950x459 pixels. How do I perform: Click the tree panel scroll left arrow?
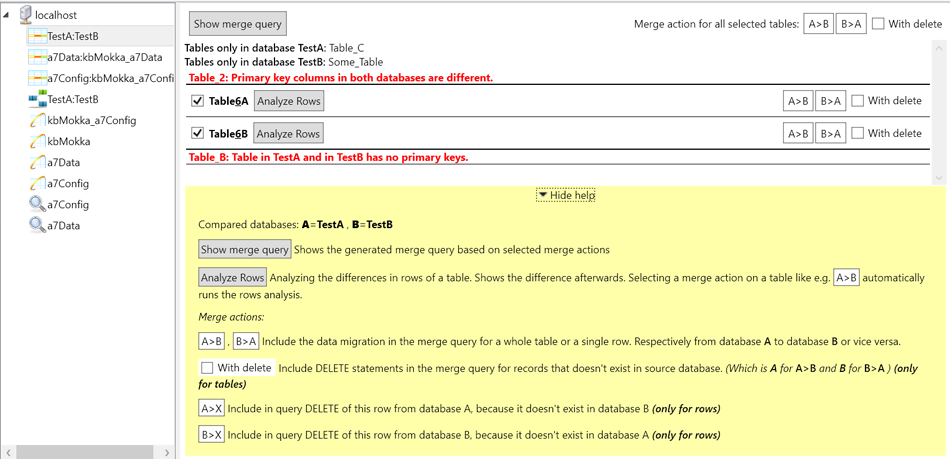[7, 452]
